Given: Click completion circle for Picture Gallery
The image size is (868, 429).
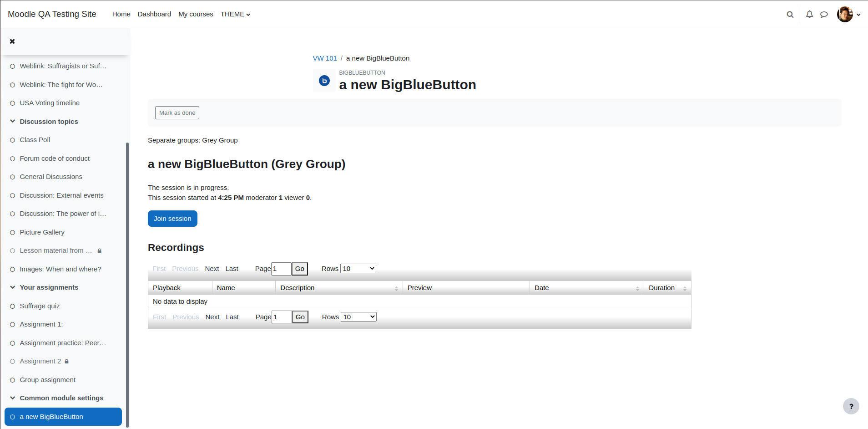Looking at the screenshot, I should point(12,233).
